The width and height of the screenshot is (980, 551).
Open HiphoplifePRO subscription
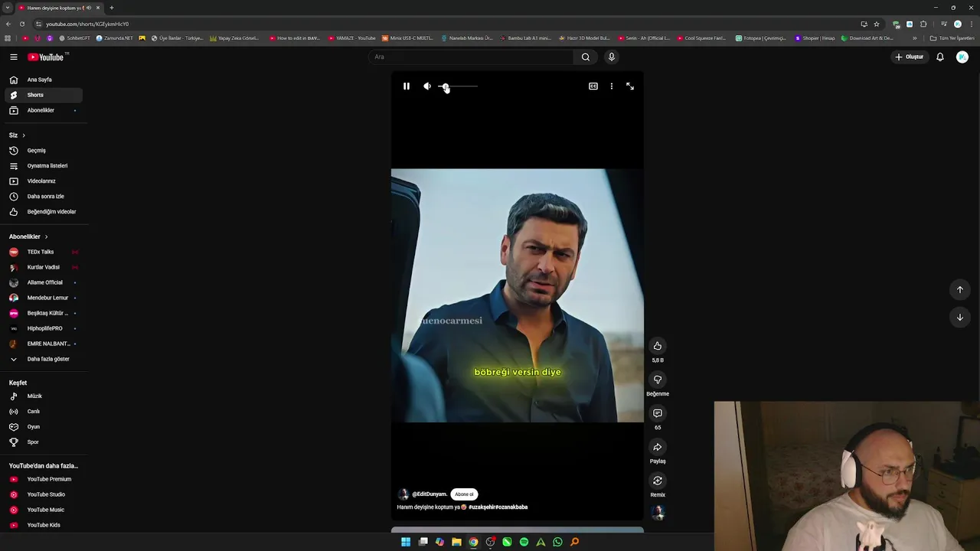pyautogui.click(x=43, y=328)
